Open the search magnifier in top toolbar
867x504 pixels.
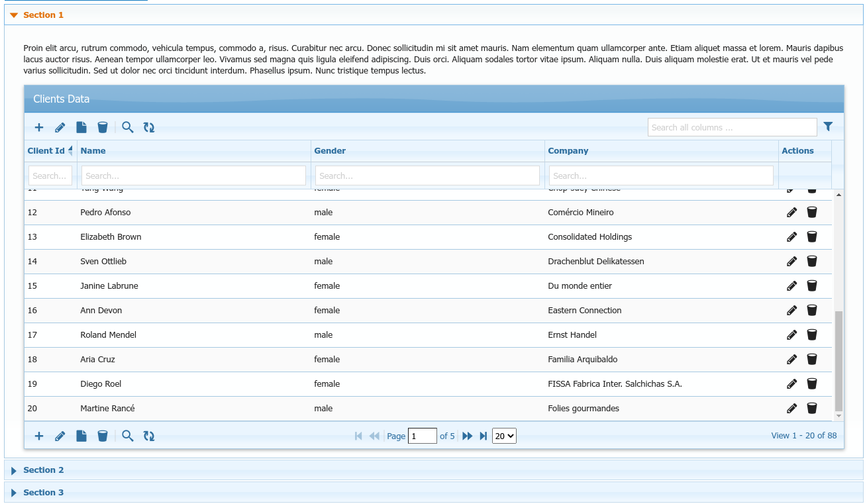pos(128,127)
